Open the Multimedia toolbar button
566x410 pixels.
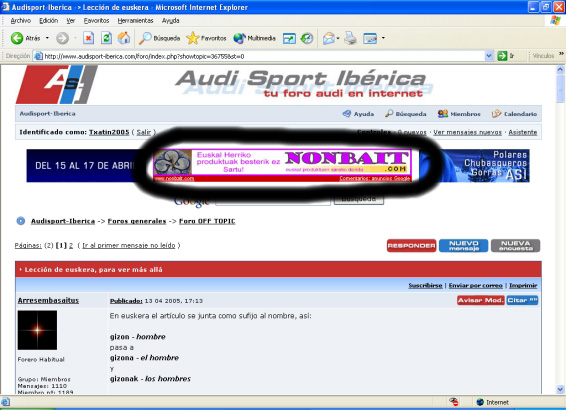pos(254,38)
